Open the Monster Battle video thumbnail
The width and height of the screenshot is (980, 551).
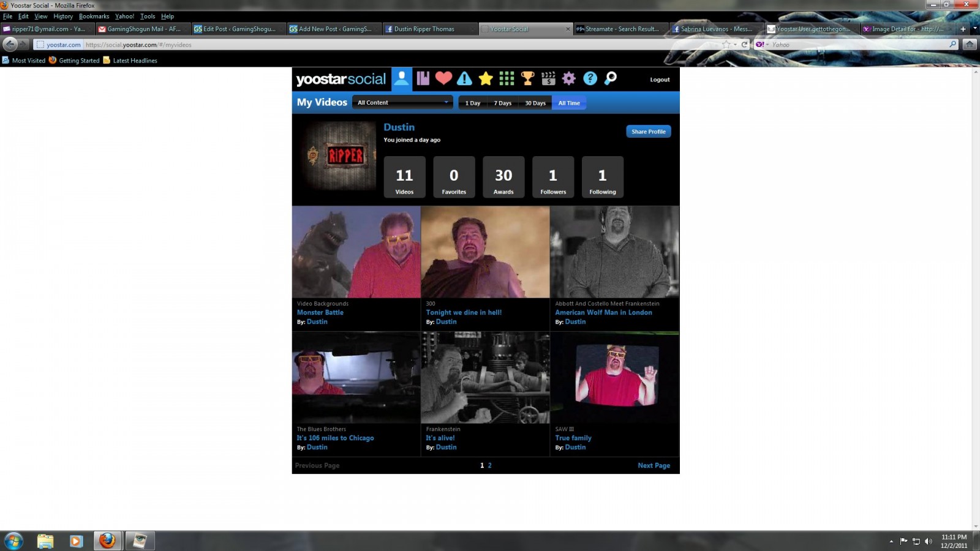(356, 252)
